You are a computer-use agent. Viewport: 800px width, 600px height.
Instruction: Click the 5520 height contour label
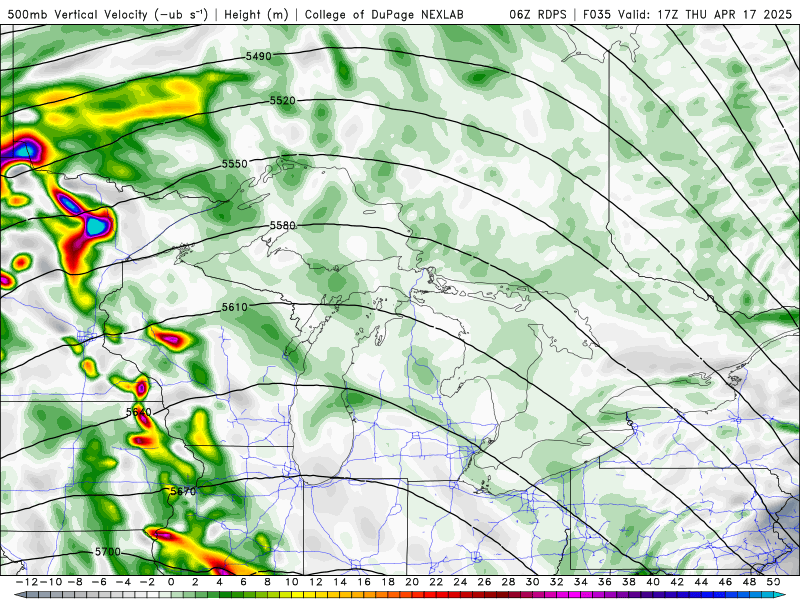(x=283, y=101)
